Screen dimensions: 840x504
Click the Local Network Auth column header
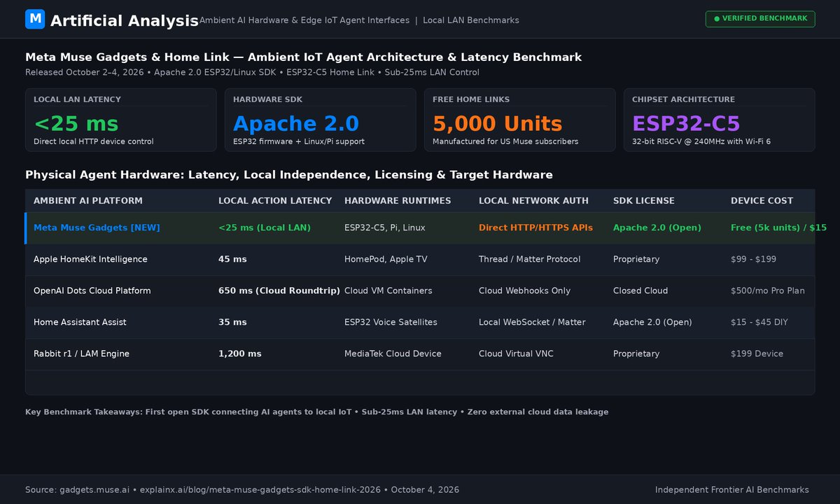point(535,201)
